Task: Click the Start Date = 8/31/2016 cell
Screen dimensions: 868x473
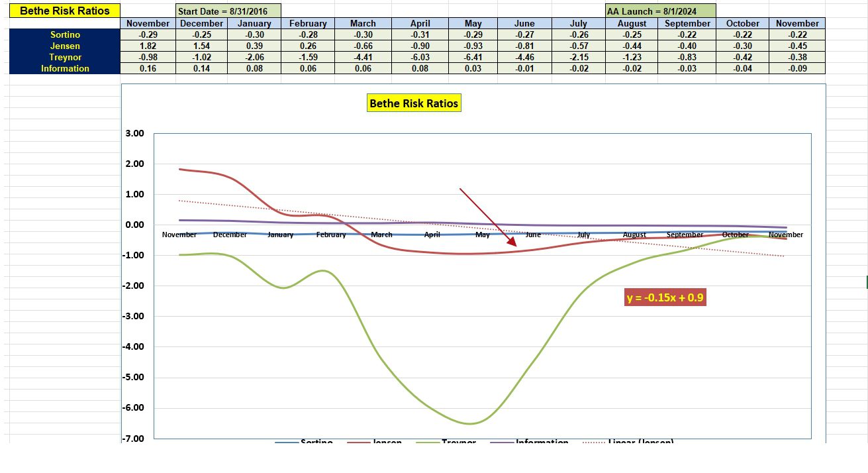Action: (228, 11)
